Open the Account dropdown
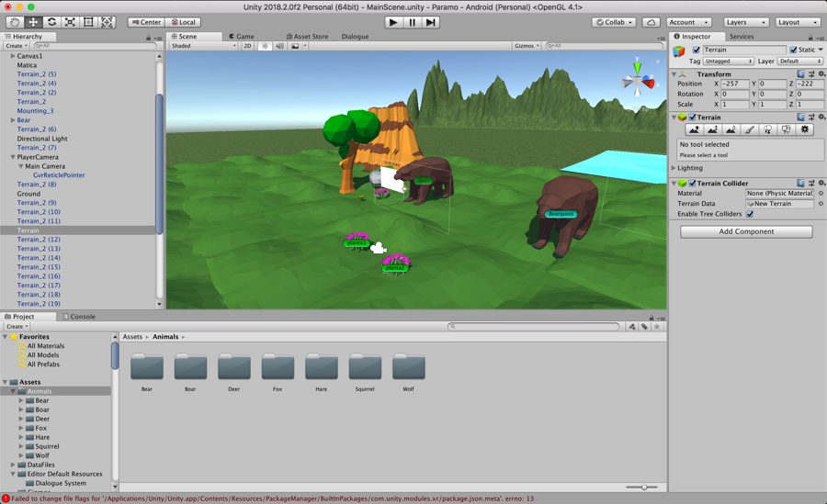Image resolution: width=827 pixels, height=504 pixels. pos(689,22)
